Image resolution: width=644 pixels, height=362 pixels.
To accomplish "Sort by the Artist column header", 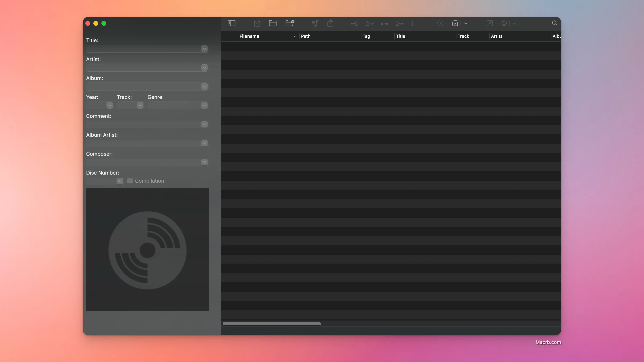I will click(520, 36).
